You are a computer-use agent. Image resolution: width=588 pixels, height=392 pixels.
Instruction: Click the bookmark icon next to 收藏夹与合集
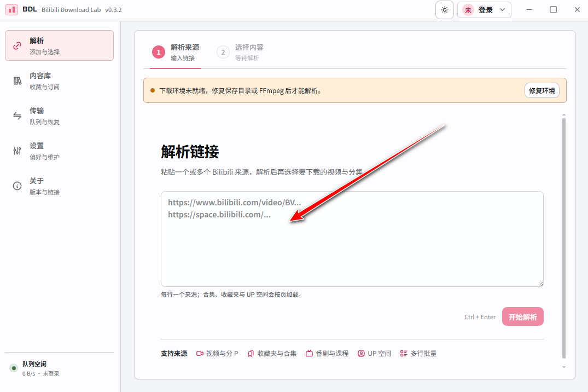click(251, 353)
